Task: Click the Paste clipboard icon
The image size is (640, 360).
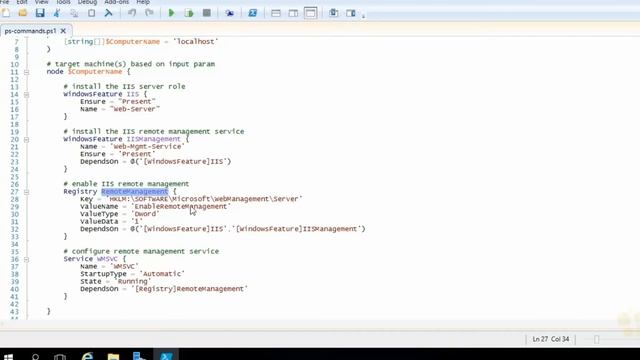Action: click(91, 13)
